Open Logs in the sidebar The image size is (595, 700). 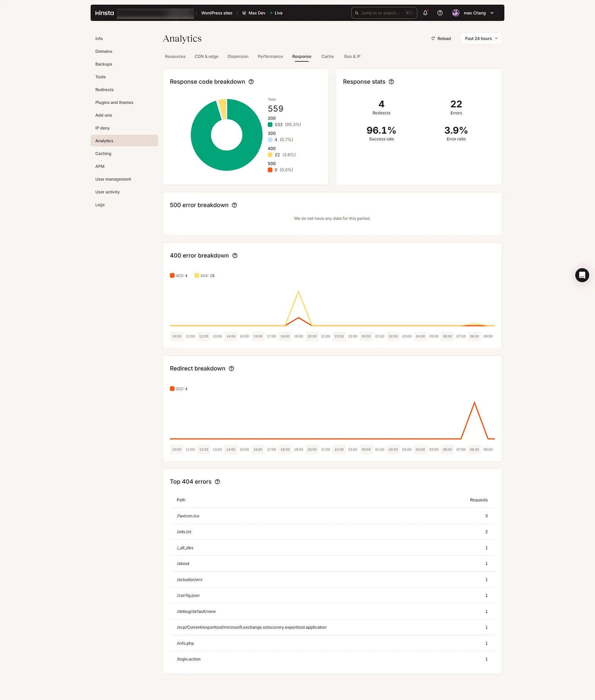(x=100, y=205)
